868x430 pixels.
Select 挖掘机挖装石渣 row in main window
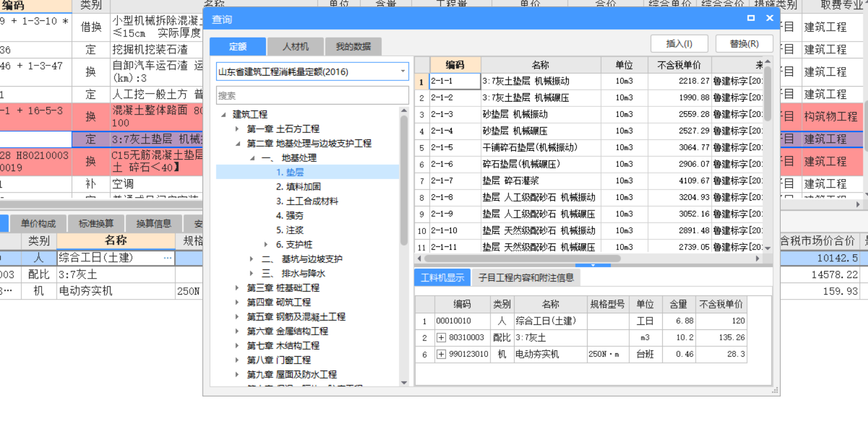(x=101, y=50)
